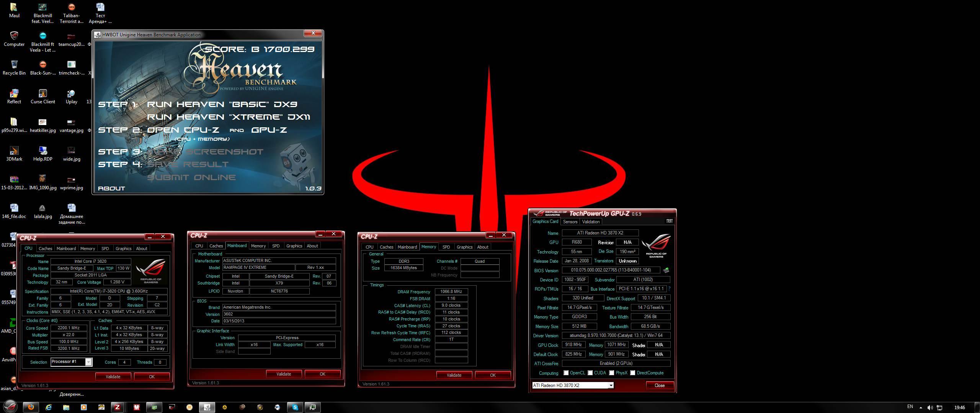Click the EN language indicator
The image size is (980, 413).
(910, 407)
